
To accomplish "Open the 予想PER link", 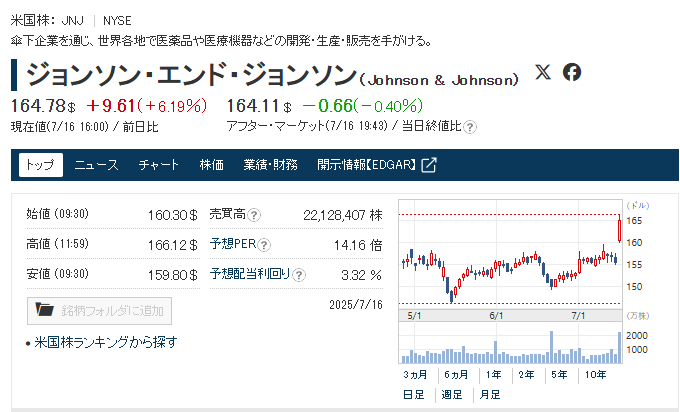I will [x=233, y=244].
